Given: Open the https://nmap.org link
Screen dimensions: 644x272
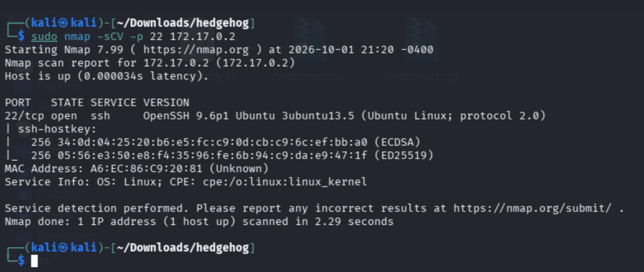Looking at the screenshot, I should [196, 50].
